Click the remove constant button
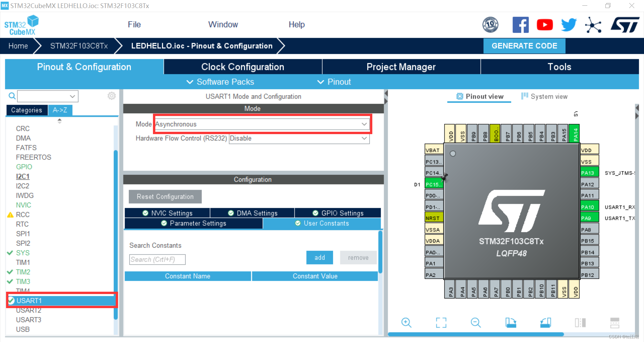 358,258
